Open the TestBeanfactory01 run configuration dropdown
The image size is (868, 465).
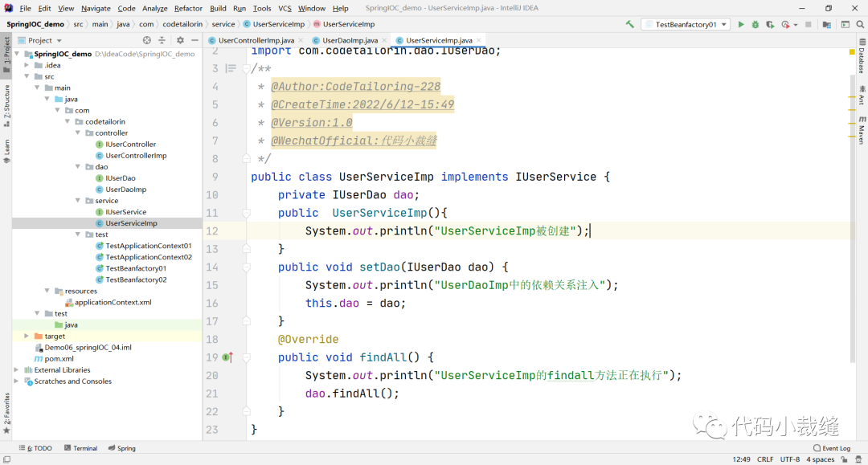[x=686, y=25]
